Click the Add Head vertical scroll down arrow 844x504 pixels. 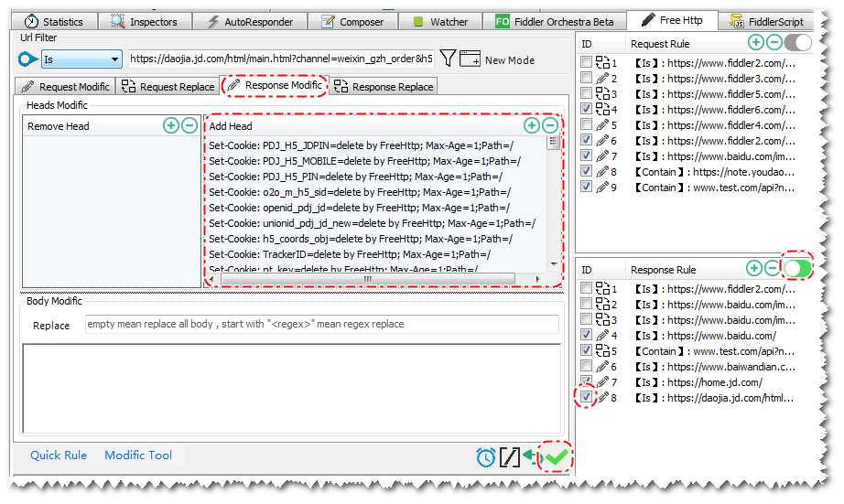coord(553,263)
